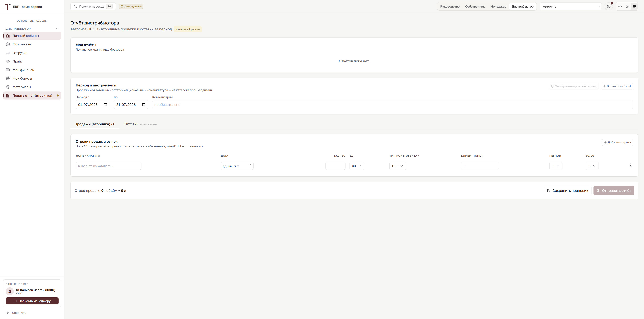644x319 pixels.
Task: Open Прайс tag icon
Action: 8,61
